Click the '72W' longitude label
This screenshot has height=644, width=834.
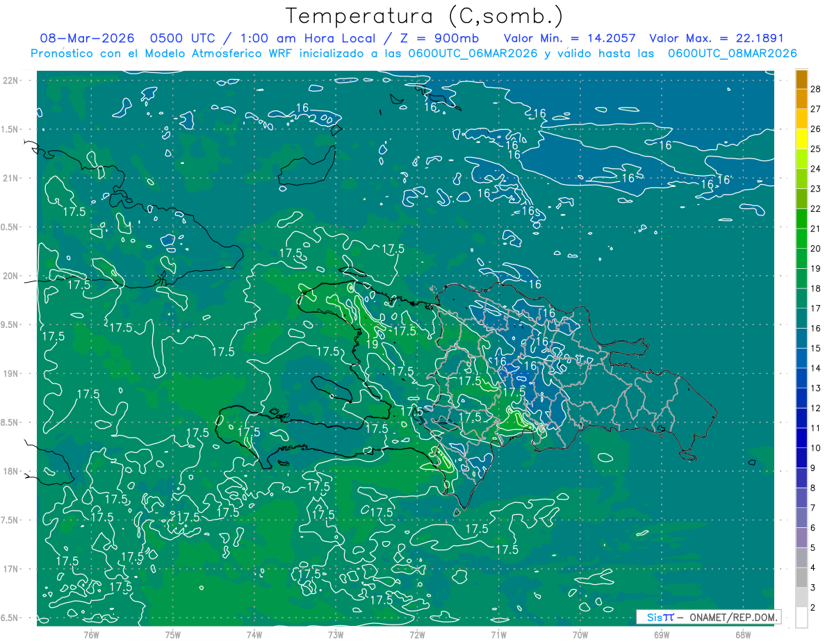click(x=417, y=634)
